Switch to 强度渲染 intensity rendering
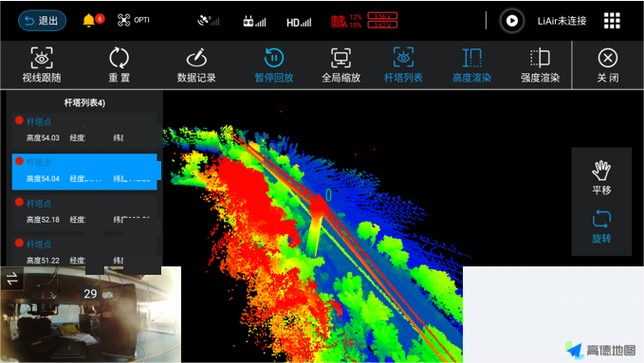The width and height of the screenshot is (644, 363). tap(540, 64)
